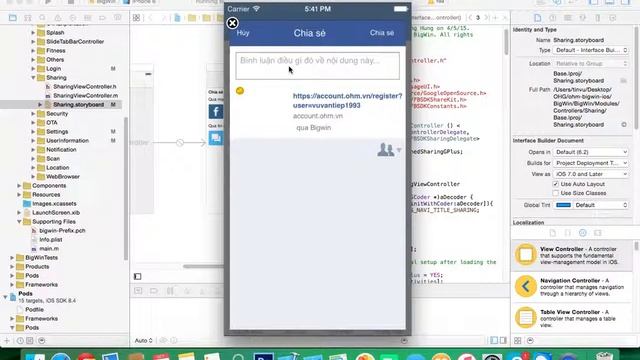Close the assistant editor pane
Viewport: 640px width, 360px height.
505,18
